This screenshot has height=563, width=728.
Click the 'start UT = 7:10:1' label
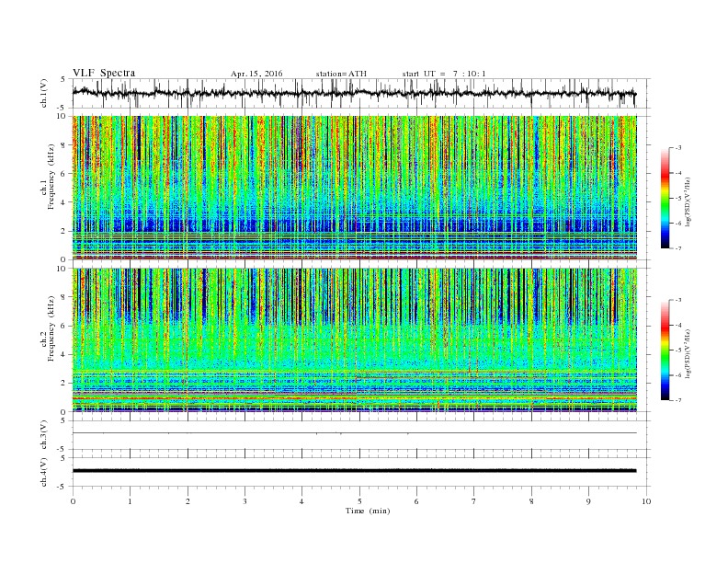click(444, 74)
